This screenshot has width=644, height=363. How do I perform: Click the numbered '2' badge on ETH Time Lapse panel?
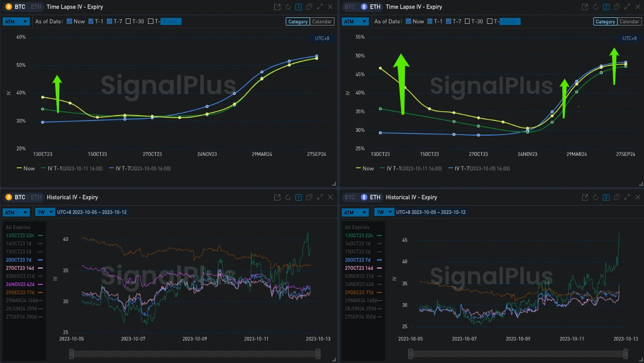tap(606, 7)
